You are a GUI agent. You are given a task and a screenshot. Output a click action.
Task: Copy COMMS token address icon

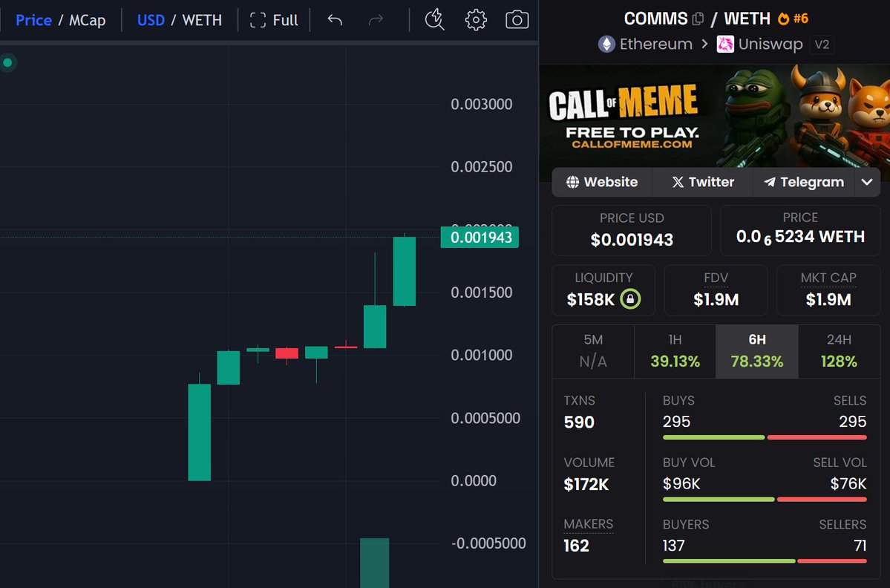(x=698, y=19)
